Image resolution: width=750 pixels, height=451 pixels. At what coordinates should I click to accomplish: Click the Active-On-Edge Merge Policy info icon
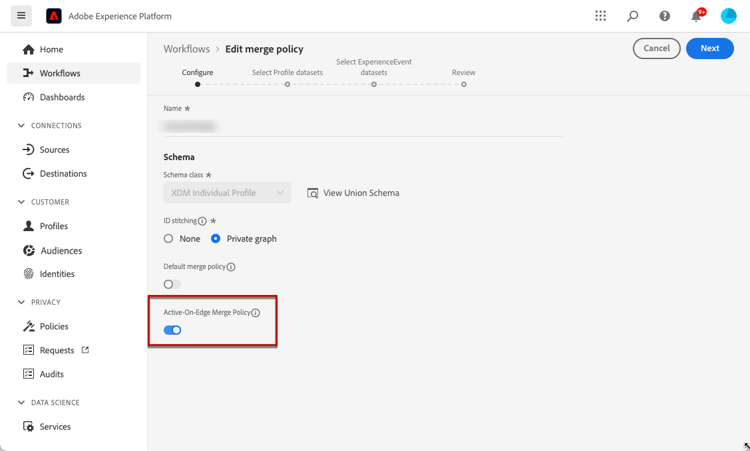click(256, 313)
